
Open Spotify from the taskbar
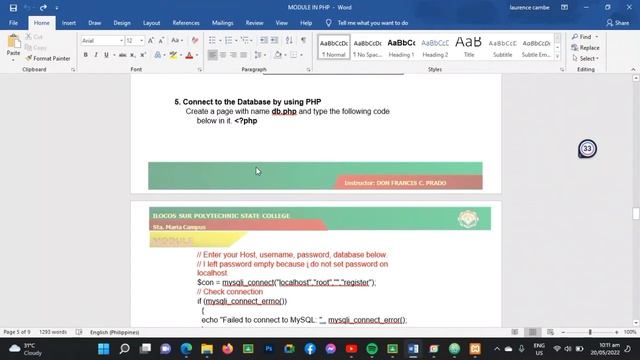372,349
